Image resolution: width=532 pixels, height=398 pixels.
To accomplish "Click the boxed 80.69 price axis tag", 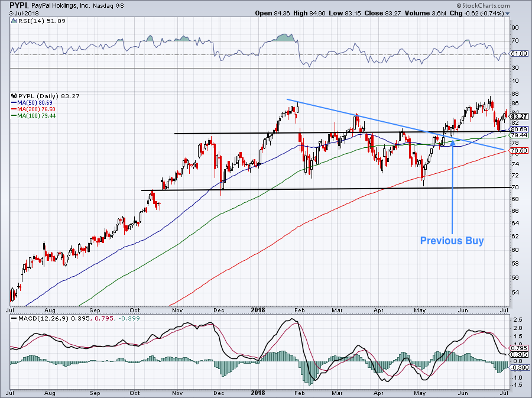I will 519,130.
